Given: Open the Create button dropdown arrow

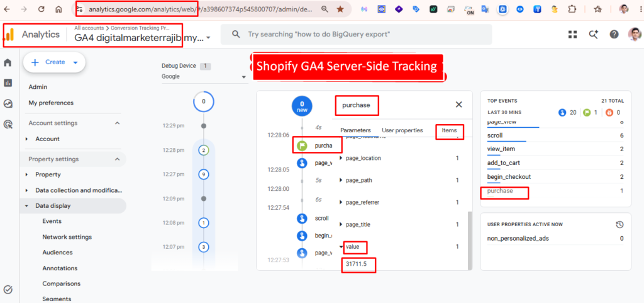Looking at the screenshot, I should (75, 62).
